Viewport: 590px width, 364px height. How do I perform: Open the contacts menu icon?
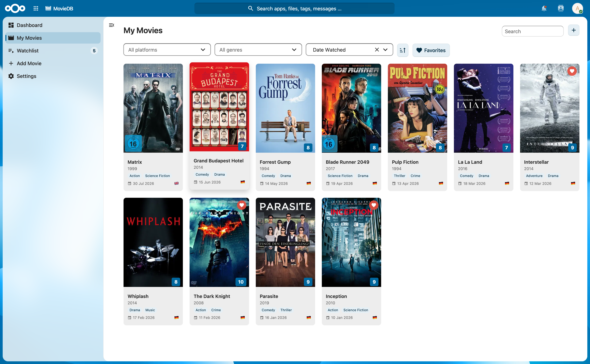(x=561, y=8)
